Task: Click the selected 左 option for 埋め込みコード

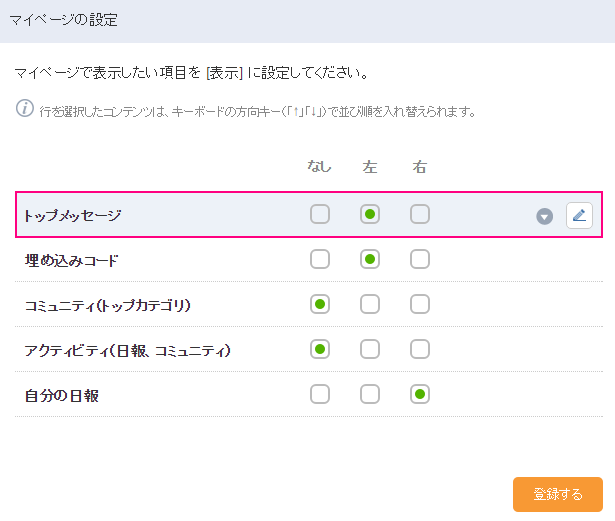Action: [370, 260]
